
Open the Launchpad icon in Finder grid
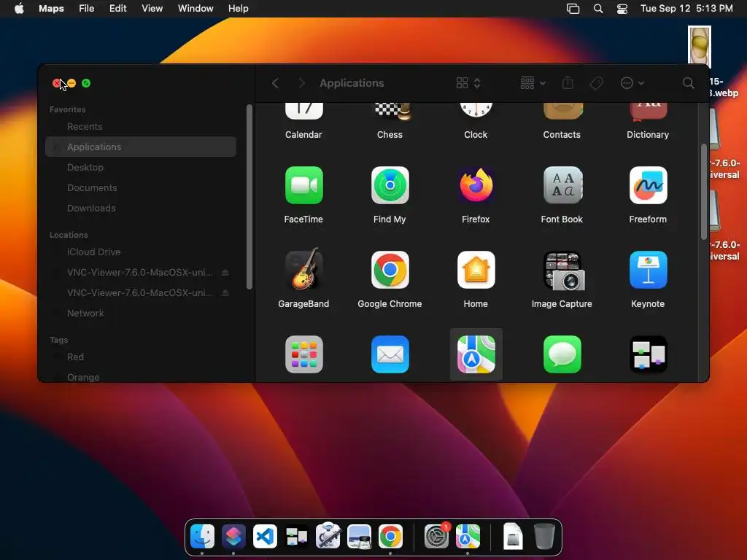[304, 354]
